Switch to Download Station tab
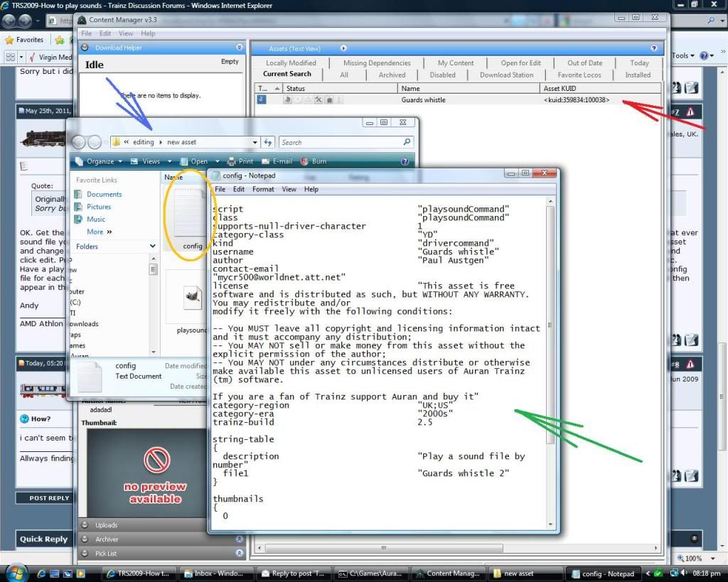 pos(506,75)
